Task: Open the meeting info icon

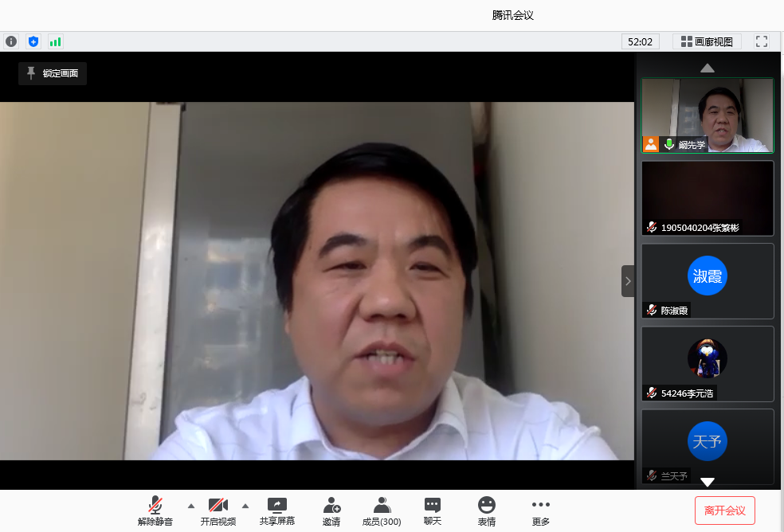Action: (11, 41)
